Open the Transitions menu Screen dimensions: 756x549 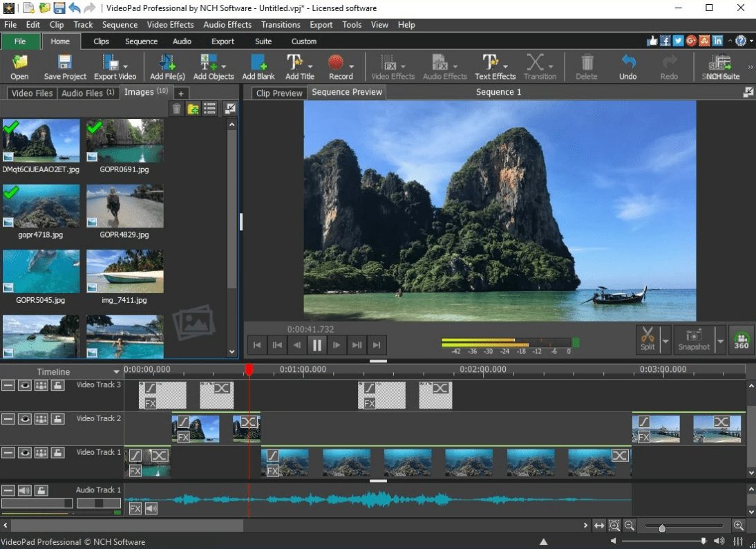click(x=281, y=24)
